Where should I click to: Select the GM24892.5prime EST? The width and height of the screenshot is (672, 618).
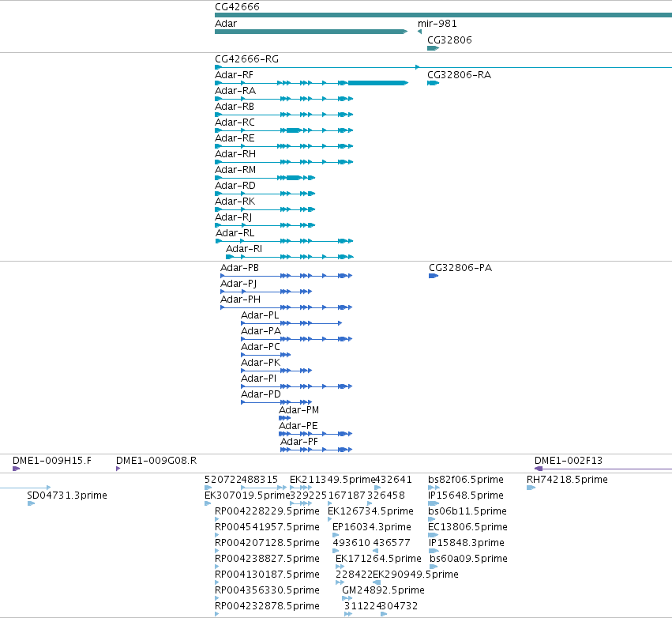(347, 598)
